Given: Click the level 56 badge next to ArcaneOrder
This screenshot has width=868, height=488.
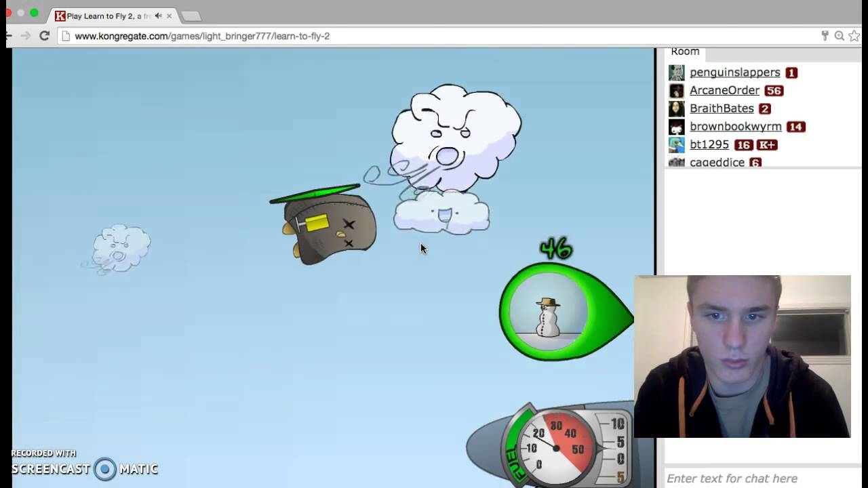Looking at the screenshot, I should [x=774, y=91].
